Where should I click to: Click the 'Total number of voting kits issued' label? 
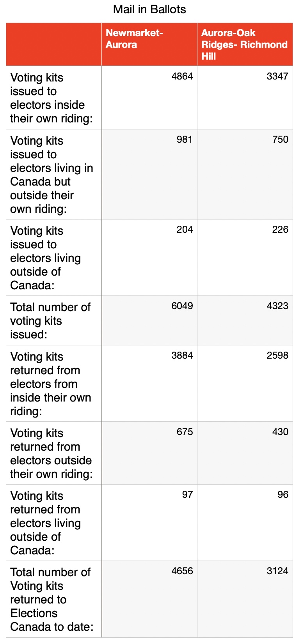click(50, 321)
